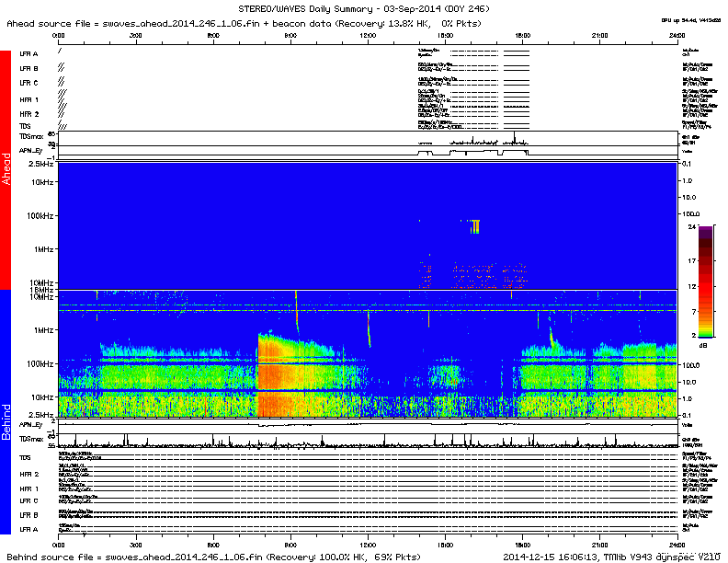Click the vertically rotated Behind label

(6, 421)
